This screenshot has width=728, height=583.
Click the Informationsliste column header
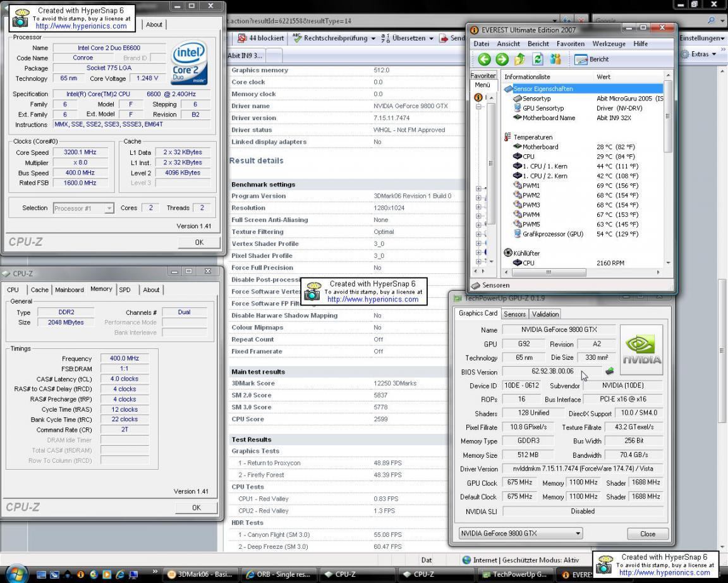click(547, 77)
